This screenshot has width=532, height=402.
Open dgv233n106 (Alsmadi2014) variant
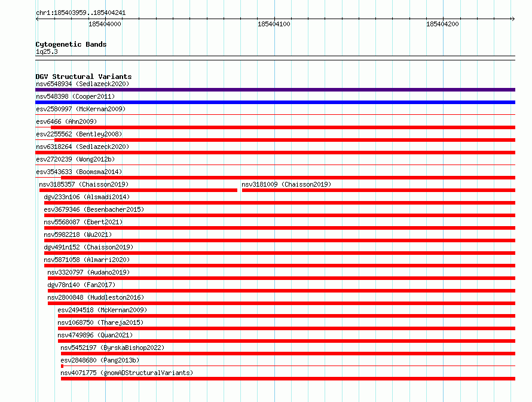(x=87, y=197)
